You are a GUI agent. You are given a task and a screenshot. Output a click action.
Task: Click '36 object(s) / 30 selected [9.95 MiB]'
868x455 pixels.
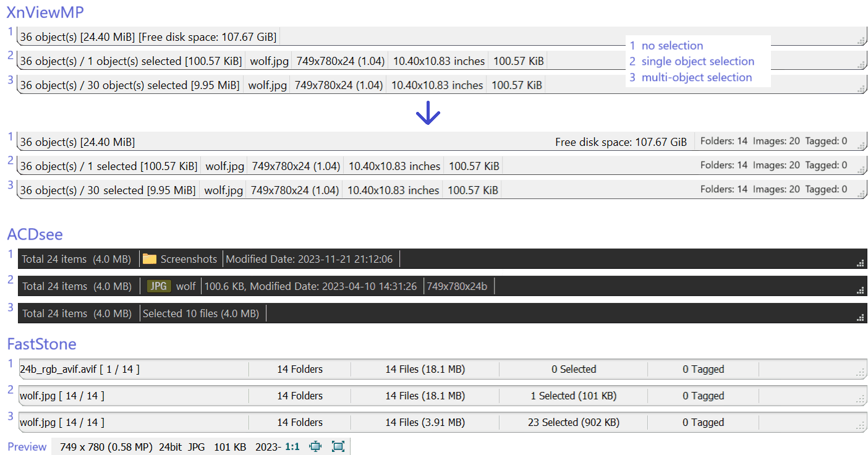click(108, 190)
